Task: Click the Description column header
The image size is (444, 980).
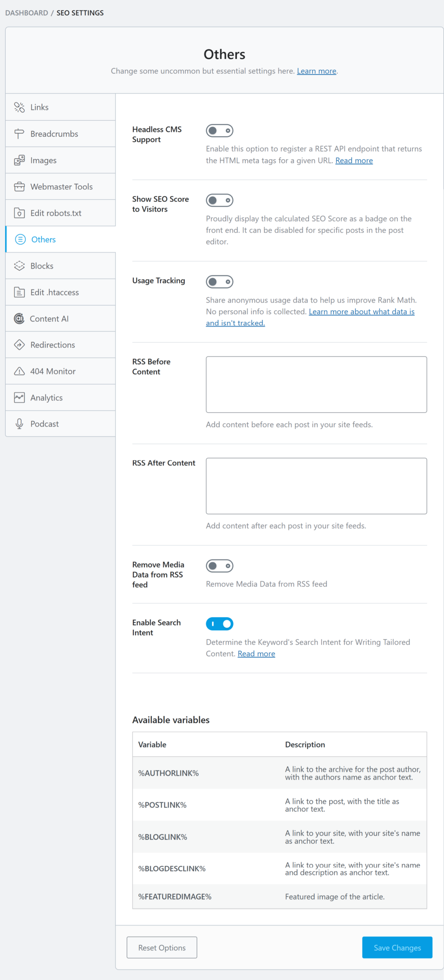Action: (x=305, y=745)
